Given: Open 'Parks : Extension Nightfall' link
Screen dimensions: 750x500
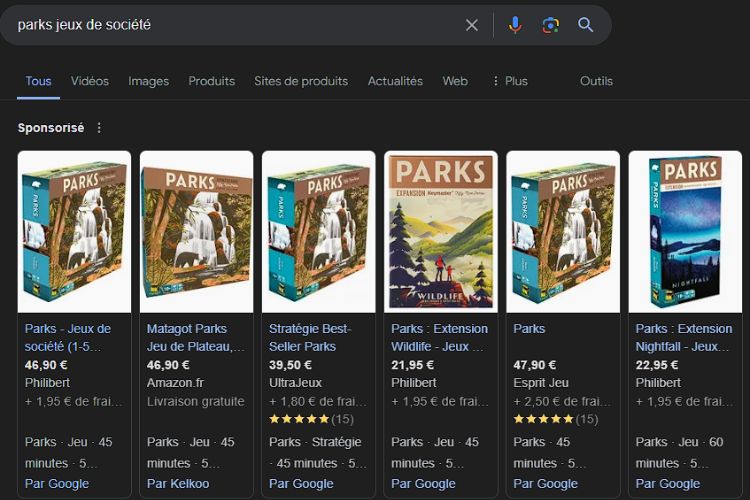Looking at the screenshot, I should (x=684, y=337).
